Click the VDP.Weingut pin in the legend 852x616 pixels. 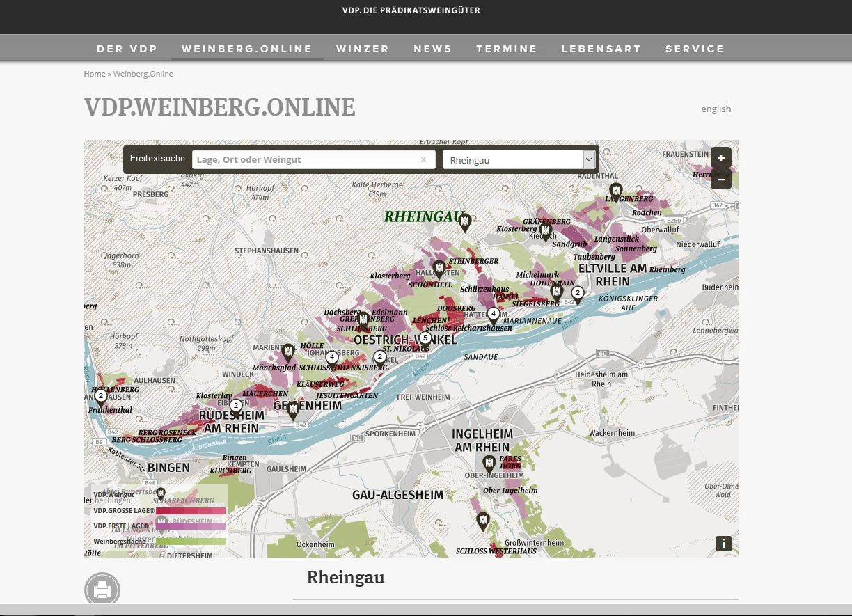point(161,495)
